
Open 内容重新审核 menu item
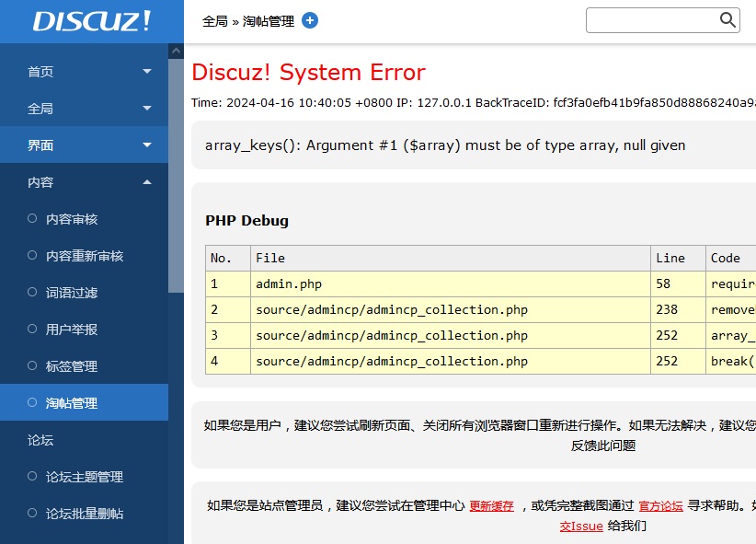pyautogui.click(x=85, y=256)
